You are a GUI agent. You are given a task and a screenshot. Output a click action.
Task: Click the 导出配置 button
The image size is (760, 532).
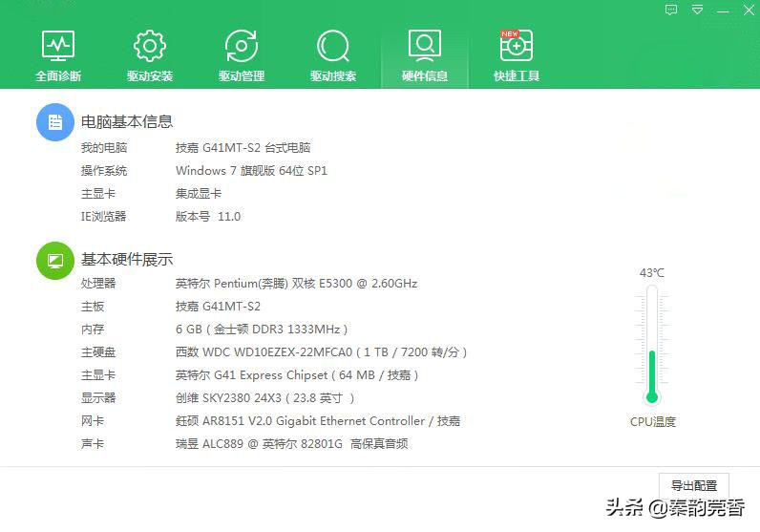point(693,485)
